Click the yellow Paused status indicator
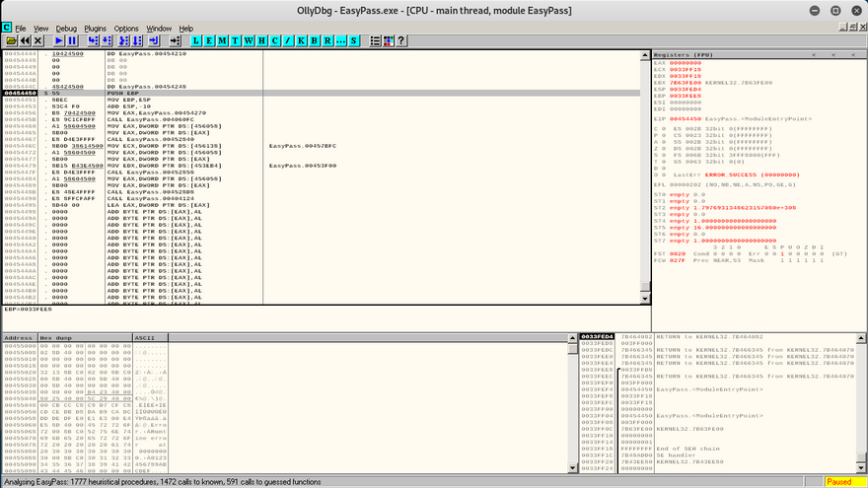The height and width of the screenshot is (488, 868). coord(844,482)
